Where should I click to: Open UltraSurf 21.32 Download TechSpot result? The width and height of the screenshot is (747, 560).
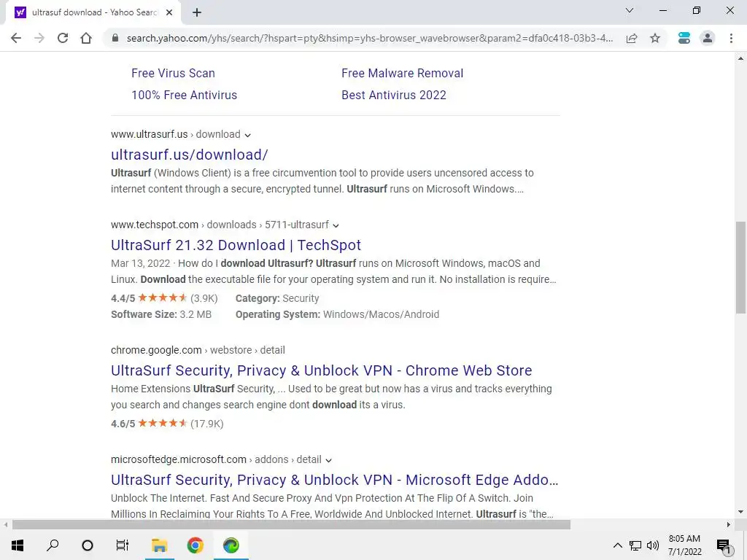click(x=236, y=245)
